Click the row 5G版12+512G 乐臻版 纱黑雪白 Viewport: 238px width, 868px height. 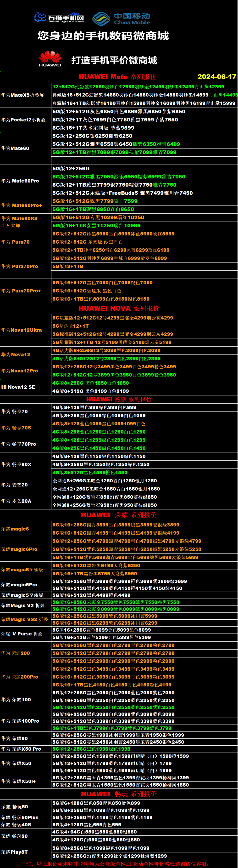(x=145, y=242)
